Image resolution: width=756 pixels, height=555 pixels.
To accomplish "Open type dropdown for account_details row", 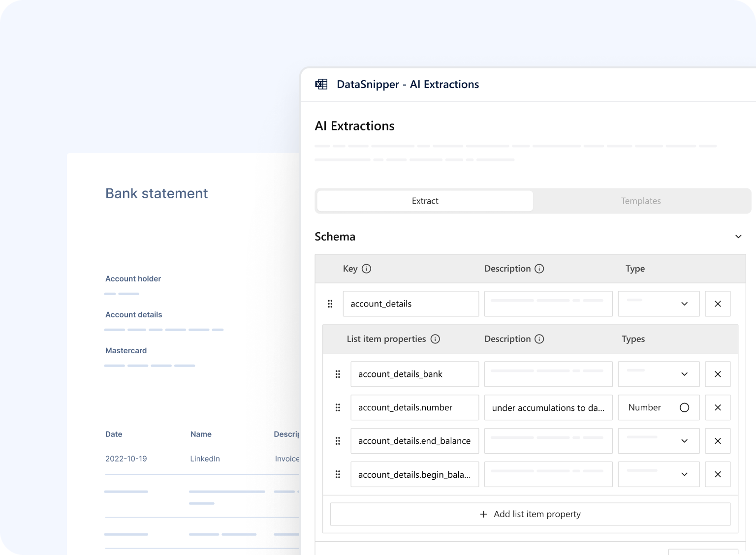I will point(659,304).
